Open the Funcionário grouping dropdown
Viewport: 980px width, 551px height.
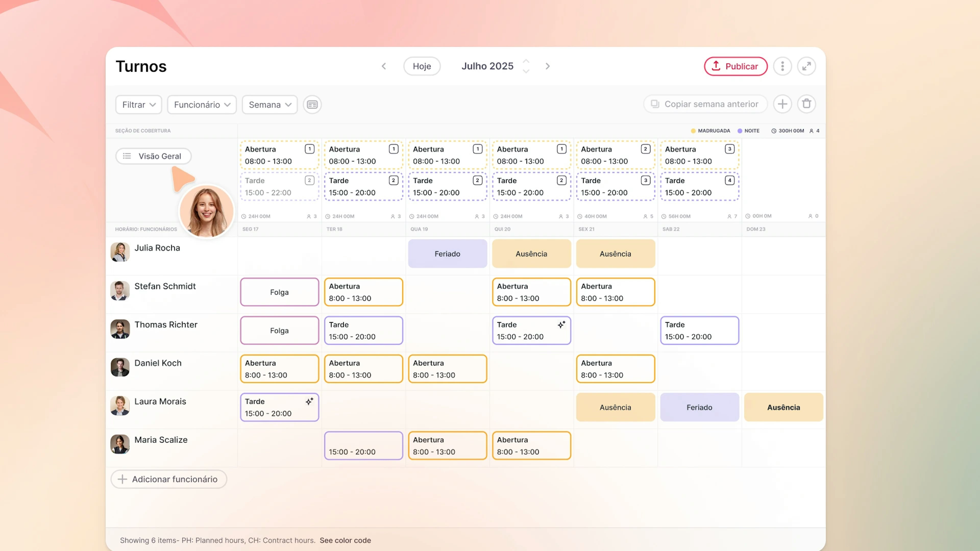click(x=202, y=105)
